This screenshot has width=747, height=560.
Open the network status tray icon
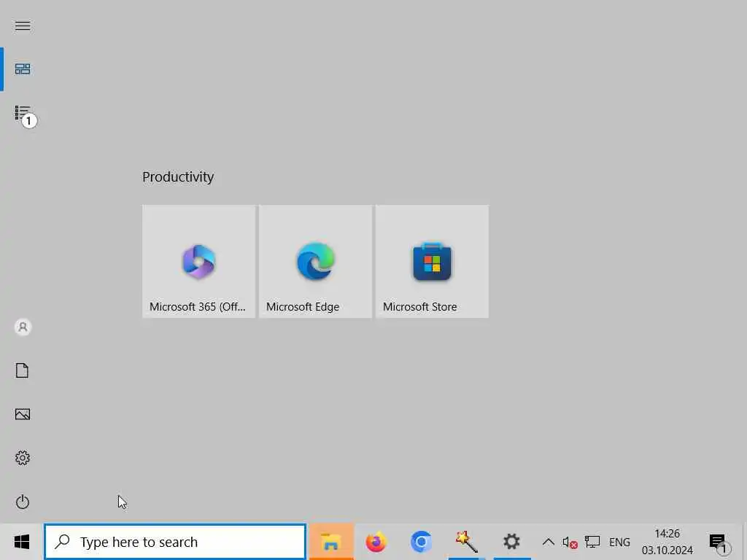click(592, 542)
